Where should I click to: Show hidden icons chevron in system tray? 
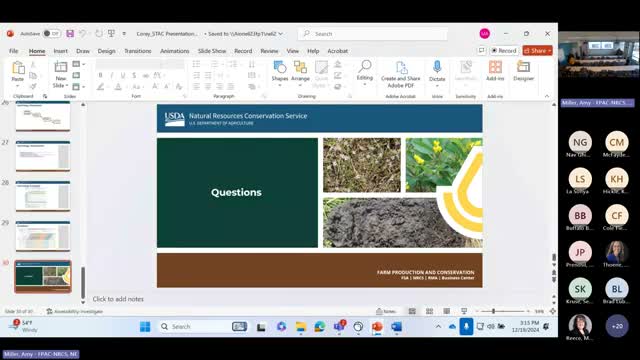point(438,327)
